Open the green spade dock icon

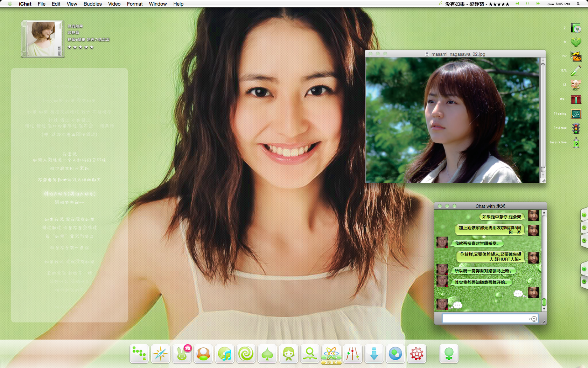pyautogui.click(x=267, y=354)
